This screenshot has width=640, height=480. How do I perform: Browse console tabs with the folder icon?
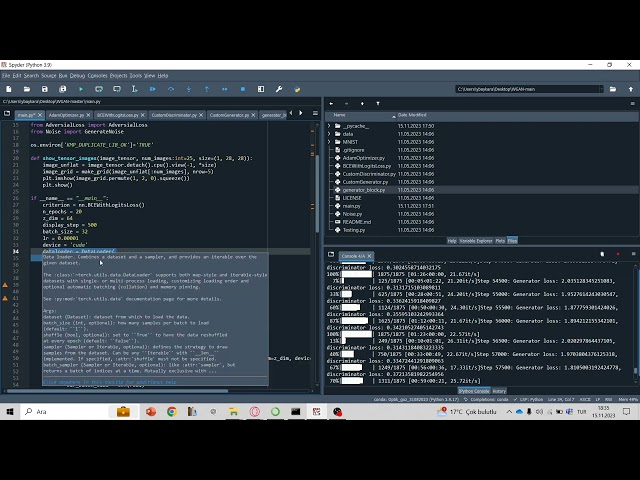pos(331,255)
